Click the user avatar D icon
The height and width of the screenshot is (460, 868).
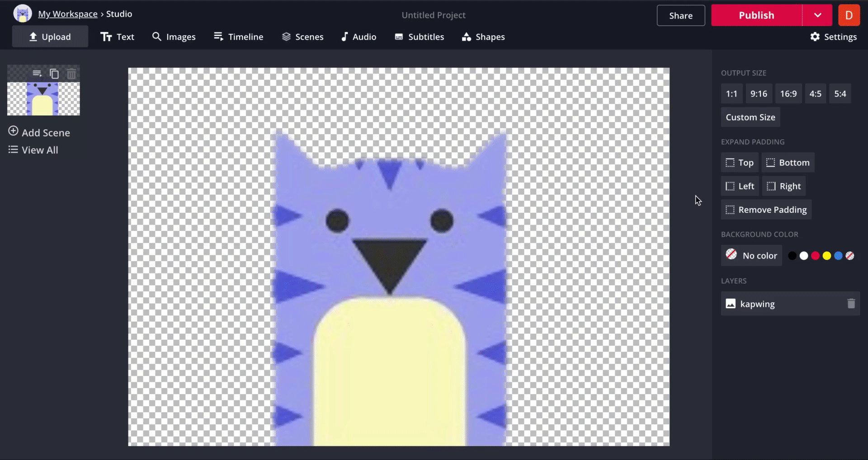coord(849,15)
